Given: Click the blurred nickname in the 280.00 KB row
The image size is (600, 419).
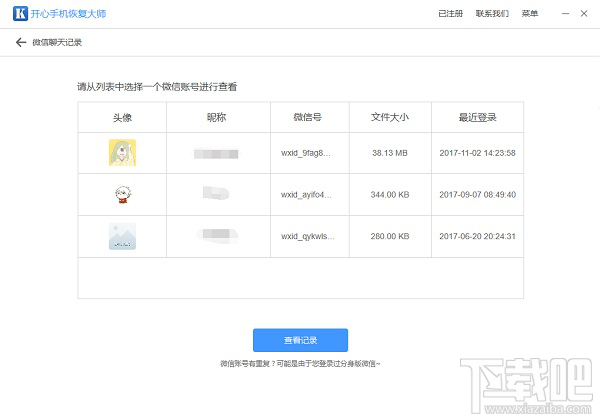Looking at the screenshot, I should pos(217,234).
